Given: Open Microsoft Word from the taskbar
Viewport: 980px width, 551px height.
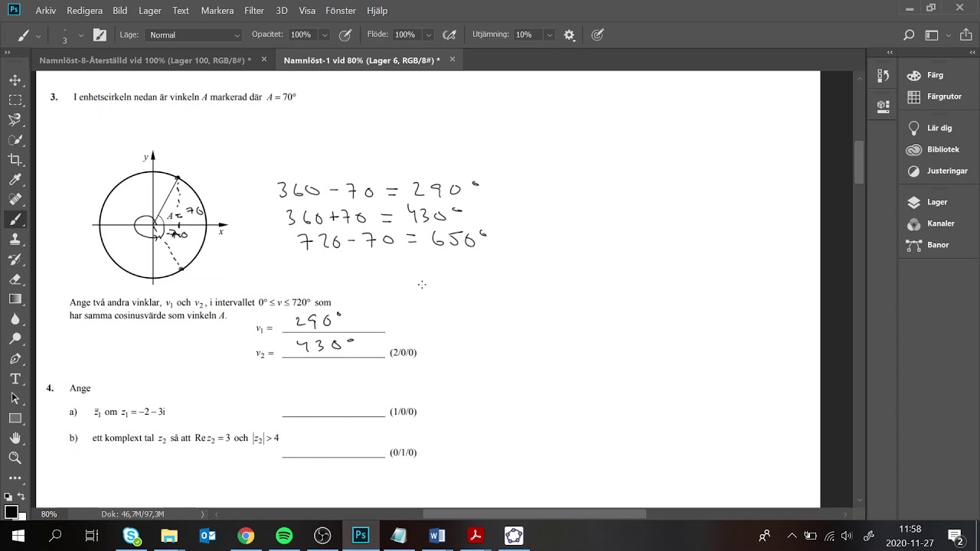Looking at the screenshot, I should tap(437, 536).
